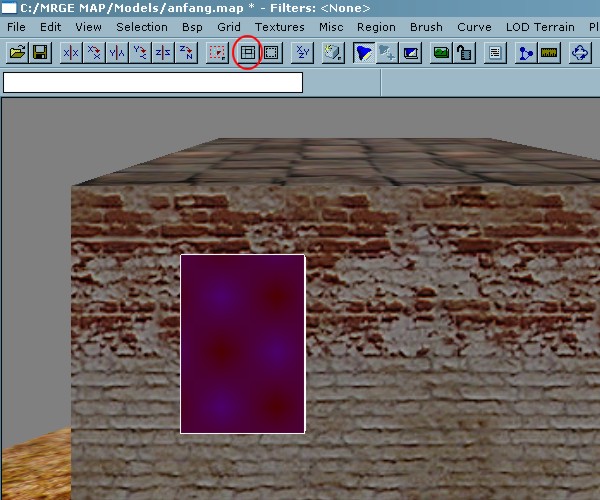
Task: Open the Curve menu
Action: tap(474, 27)
